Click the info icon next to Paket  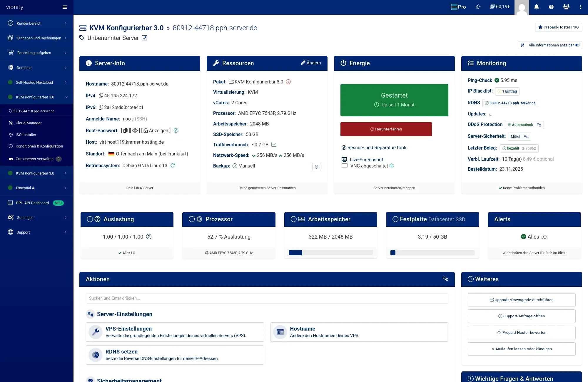click(288, 82)
